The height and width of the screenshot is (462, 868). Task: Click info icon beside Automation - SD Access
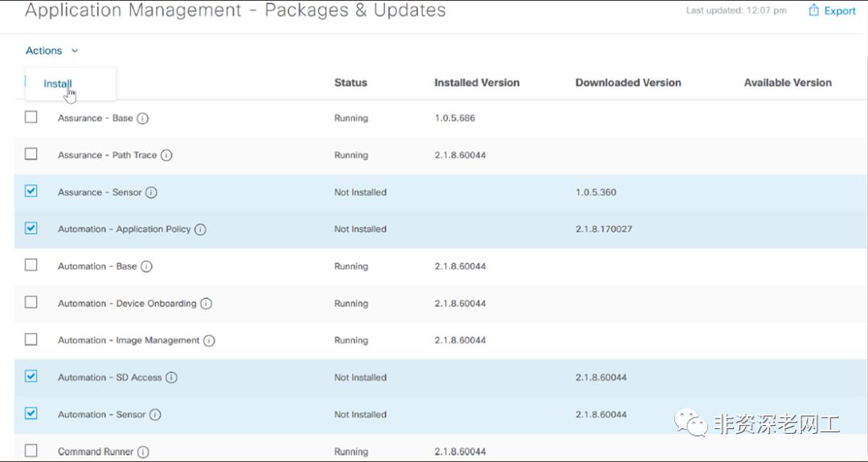(x=171, y=378)
